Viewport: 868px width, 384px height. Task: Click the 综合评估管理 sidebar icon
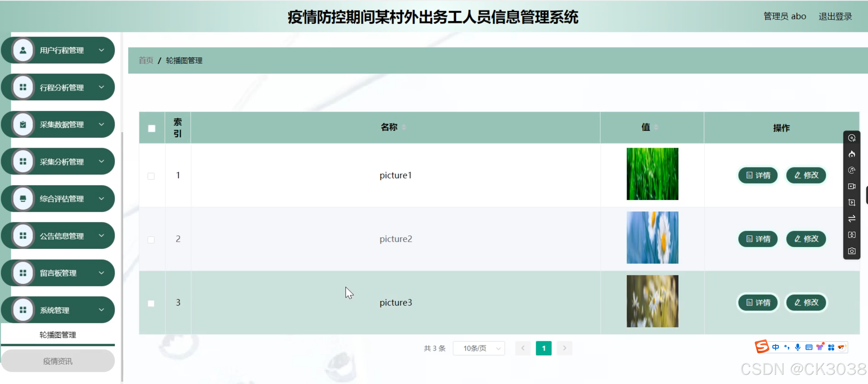23,199
